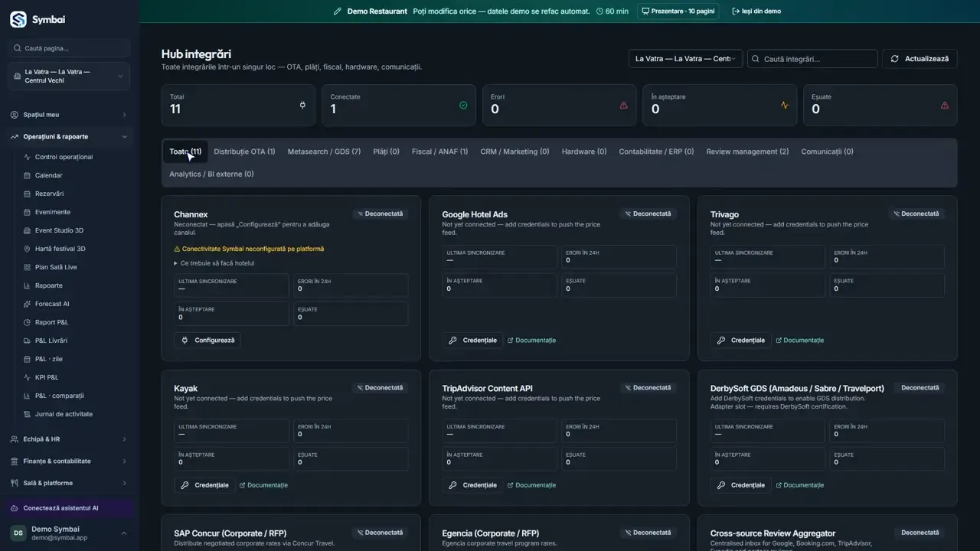Open Event Studio 3D page
The height and width of the screenshot is (551, 980).
[59, 230]
